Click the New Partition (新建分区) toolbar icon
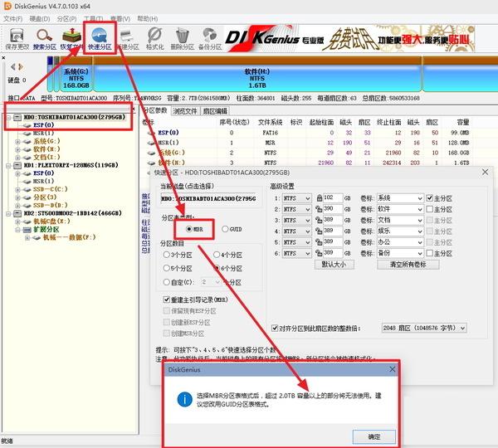The width and height of the screenshot is (498, 448). (x=128, y=39)
